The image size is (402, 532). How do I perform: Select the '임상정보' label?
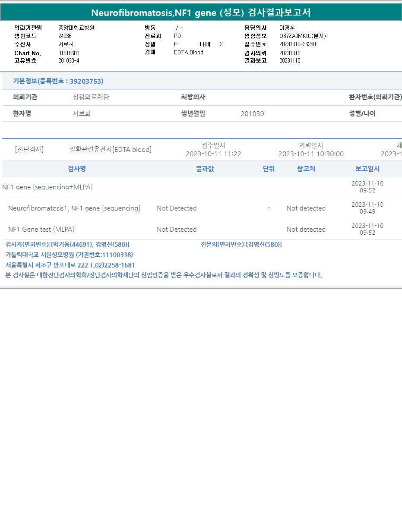click(256, 36)
